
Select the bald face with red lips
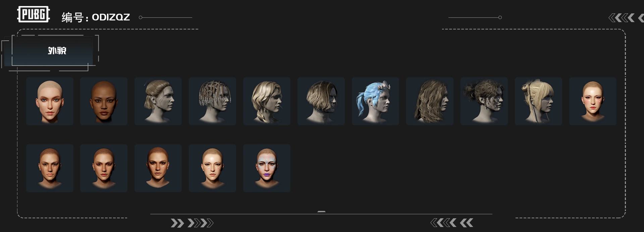pyautogui.click(x=593, y=101)
